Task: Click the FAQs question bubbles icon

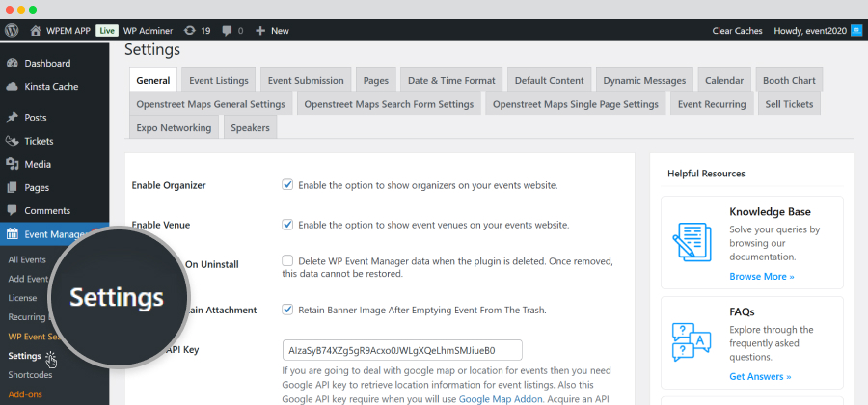Action: 692,342
